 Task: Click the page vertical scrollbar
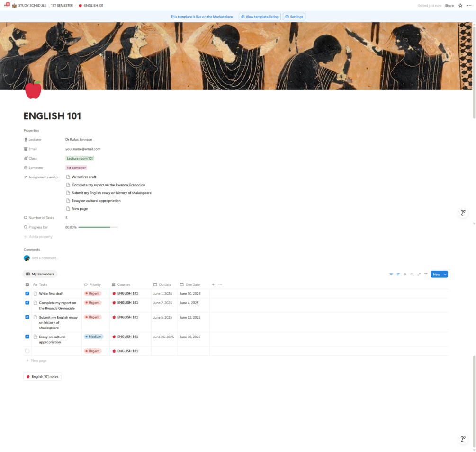[x=474, y=73]
